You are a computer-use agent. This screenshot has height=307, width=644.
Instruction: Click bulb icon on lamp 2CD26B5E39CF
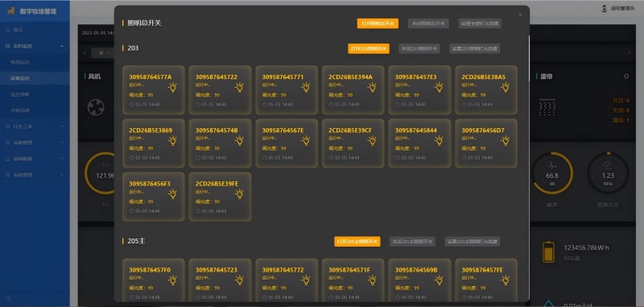pos(373,140)
